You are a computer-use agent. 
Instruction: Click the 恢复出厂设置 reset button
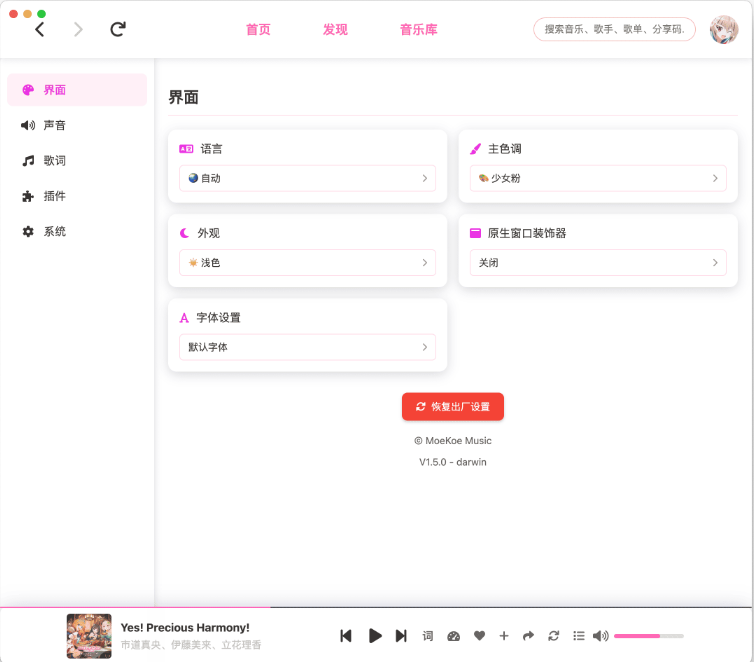click(x=453, y=407)
